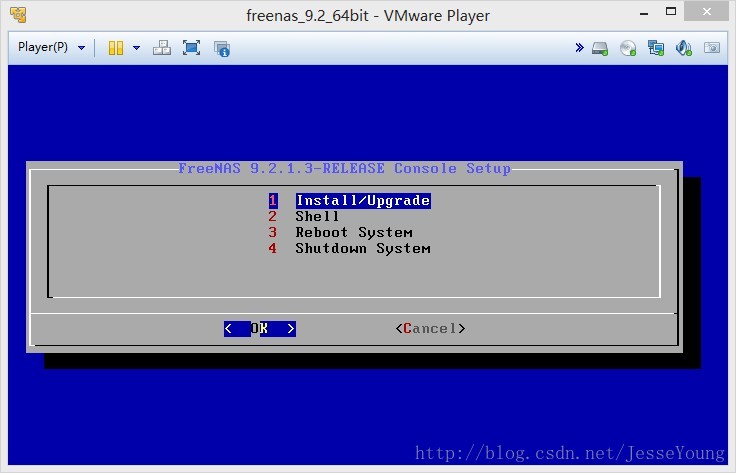Click the CD/DVD drive device icon
This screenshot has width=736, height=473.
pyautogui.click(x=628, y=48)
